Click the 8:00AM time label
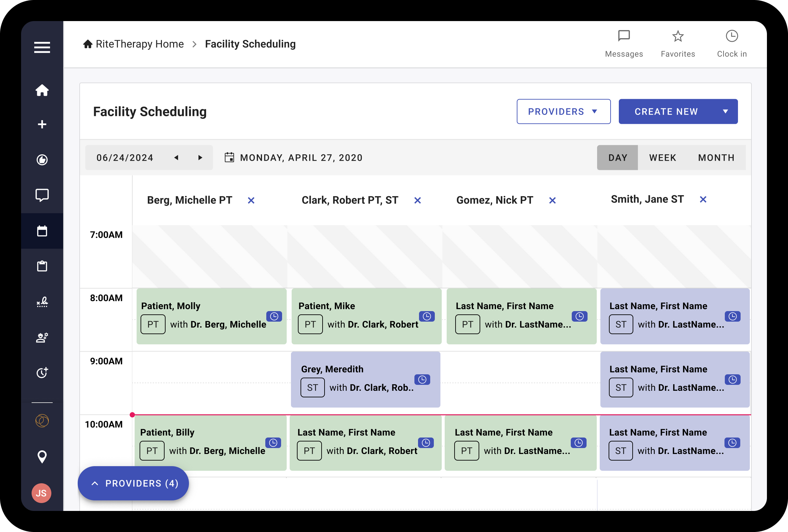The height and width of the screenshot is (532, 788). 106,298
